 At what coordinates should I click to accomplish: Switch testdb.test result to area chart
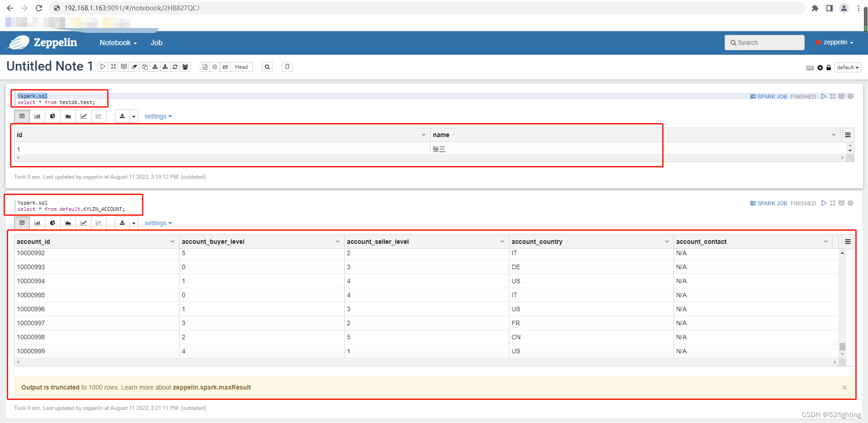click(68, 116)
